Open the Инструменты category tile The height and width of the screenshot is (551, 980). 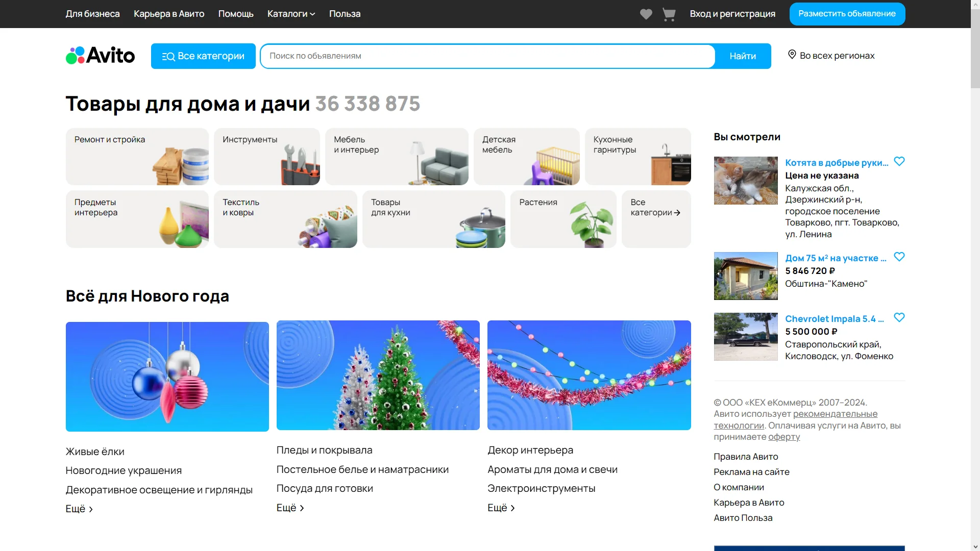click(266, 156)
